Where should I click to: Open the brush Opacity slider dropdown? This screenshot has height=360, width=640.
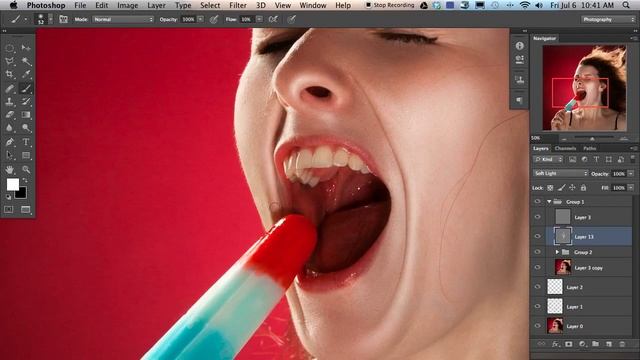tap(200, 19)
